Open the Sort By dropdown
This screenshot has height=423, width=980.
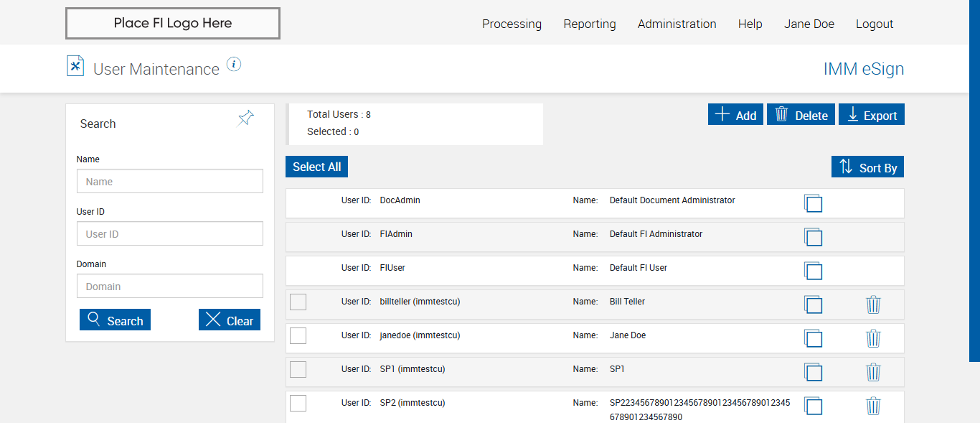coord(867,167)
